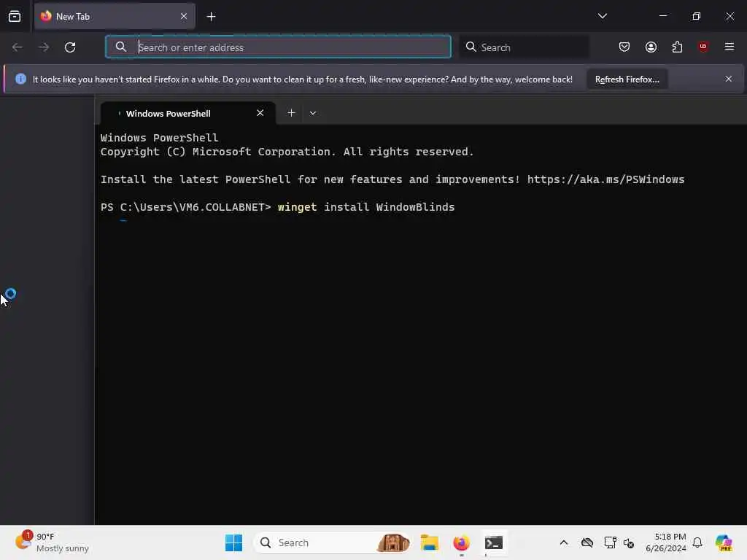Click the winget command text
This screenshot has height=560, width=747.
pos(298,207)
